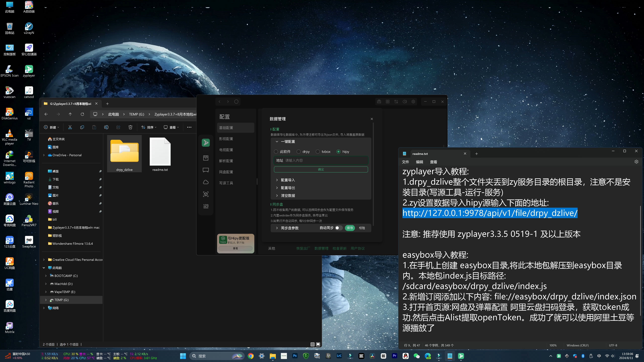Select the drpy_dzlive folder thumbnail
This screenshot has width=644, height=362.
124,154
